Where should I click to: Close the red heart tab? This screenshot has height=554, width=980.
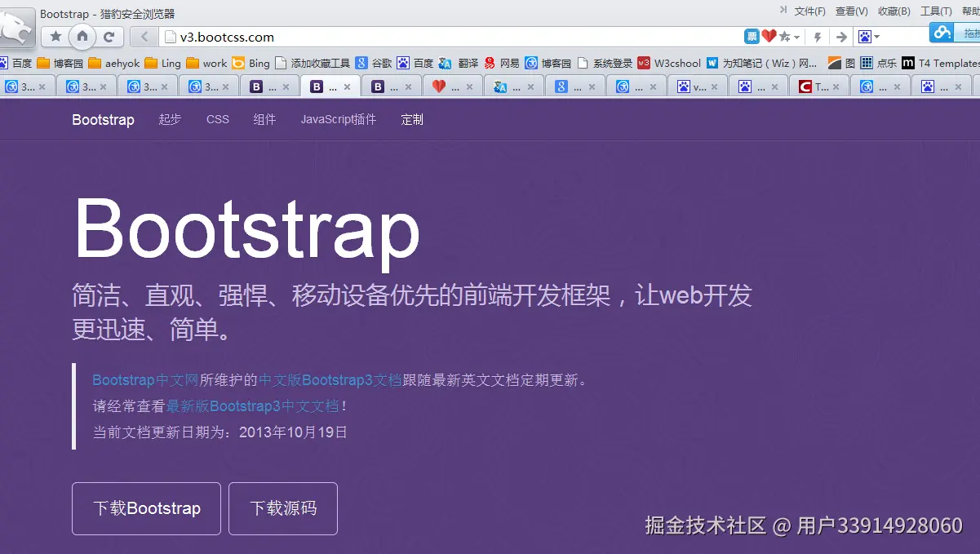[x=469, y=86]
